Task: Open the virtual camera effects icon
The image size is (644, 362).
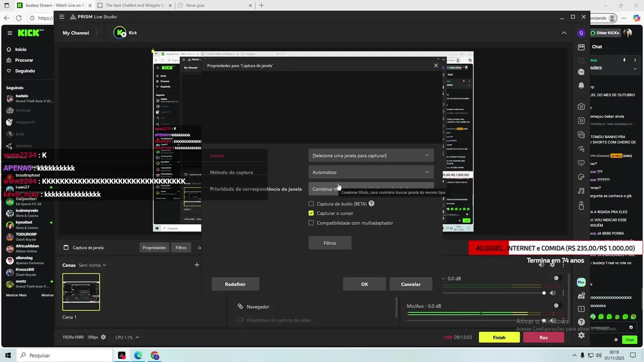Action: pos(581,121)
